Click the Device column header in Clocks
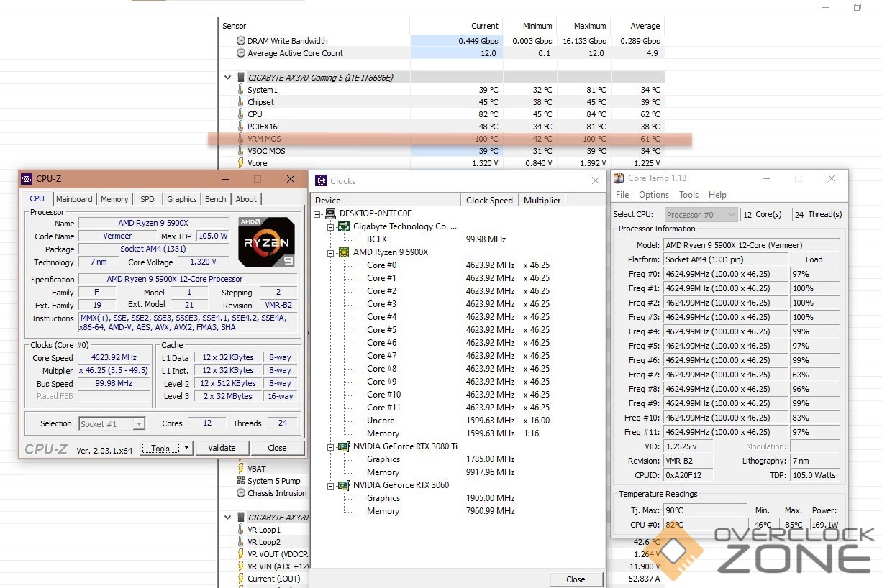Image resolution: width=882 pixels, height=588 pixels. pos(386,201)
